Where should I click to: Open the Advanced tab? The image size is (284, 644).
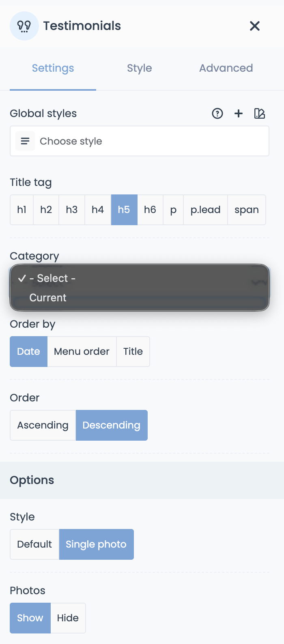[226, 68]
